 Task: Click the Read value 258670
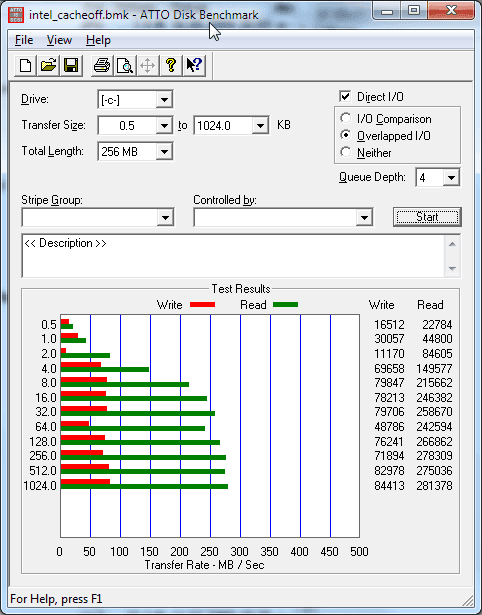click(x=434, y=412)
